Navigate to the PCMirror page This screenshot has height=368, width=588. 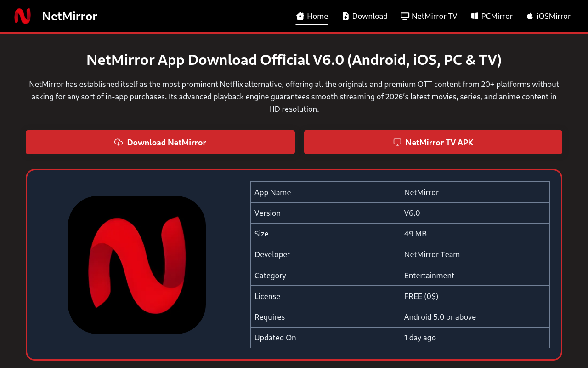492,16
